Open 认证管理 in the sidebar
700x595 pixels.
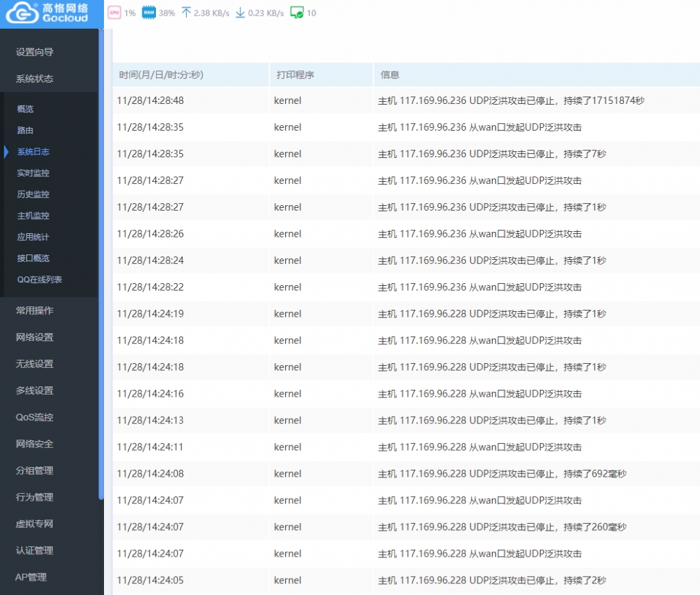point(35,551)
